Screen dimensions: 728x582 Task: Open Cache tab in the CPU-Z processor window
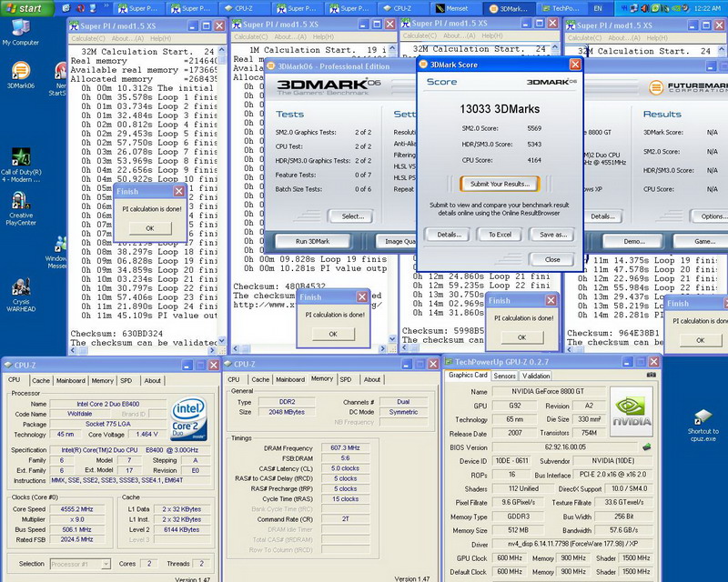tap(41, 381)
